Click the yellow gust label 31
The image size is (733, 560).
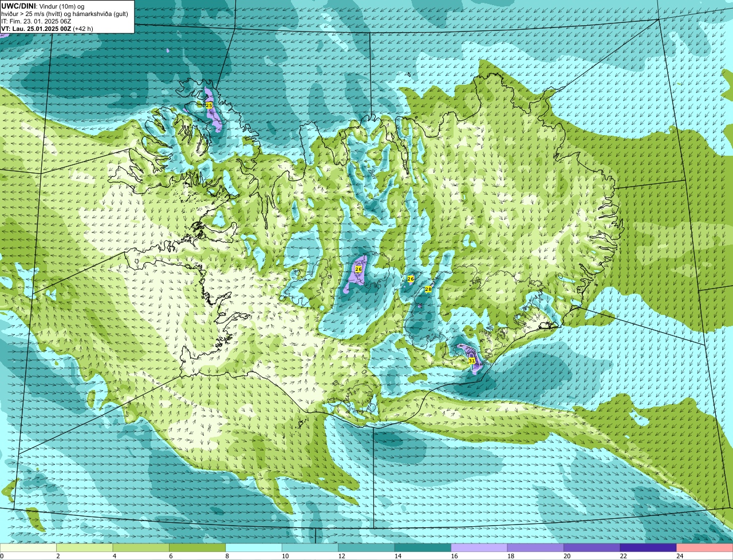click(471, 361)
